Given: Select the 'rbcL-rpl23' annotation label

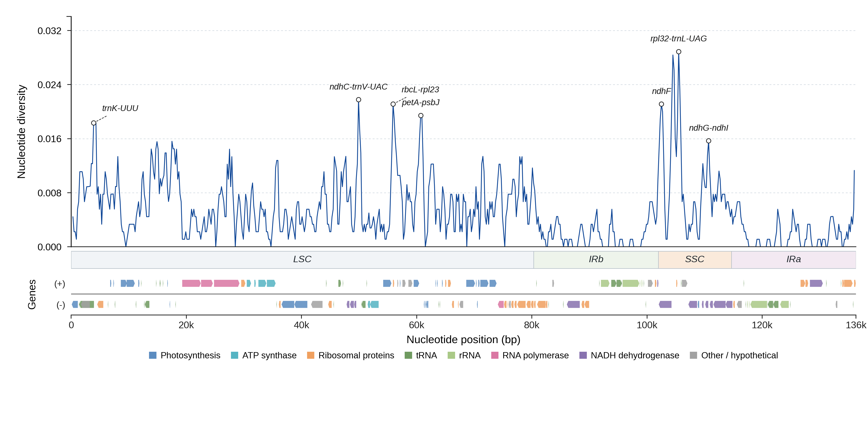Looking at the screenshot, I should (420, 90).
